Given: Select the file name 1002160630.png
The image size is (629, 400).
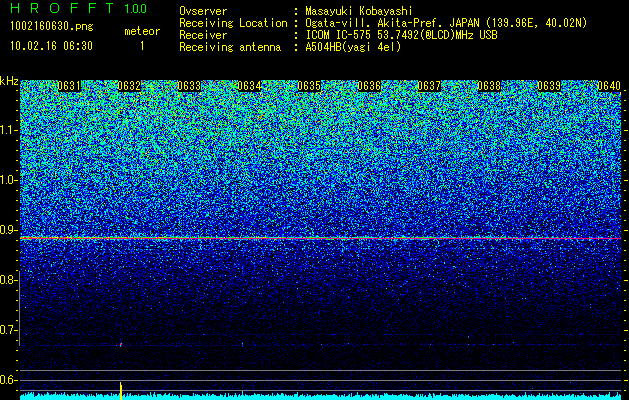Looking at the screenshot, I should click(52, 27).
